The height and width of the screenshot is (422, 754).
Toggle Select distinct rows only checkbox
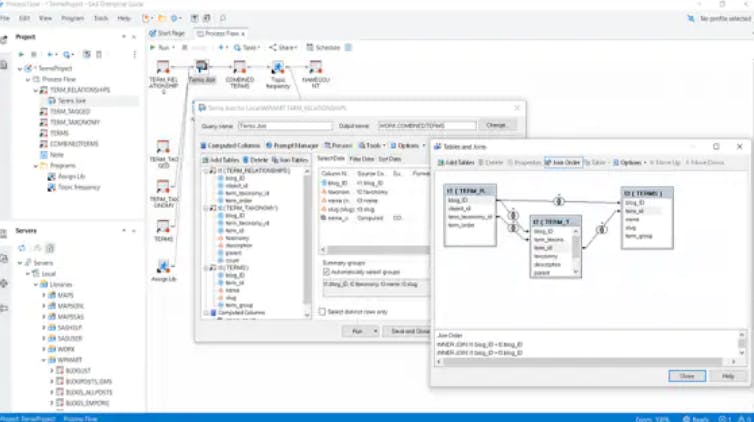tap(322, 312)
